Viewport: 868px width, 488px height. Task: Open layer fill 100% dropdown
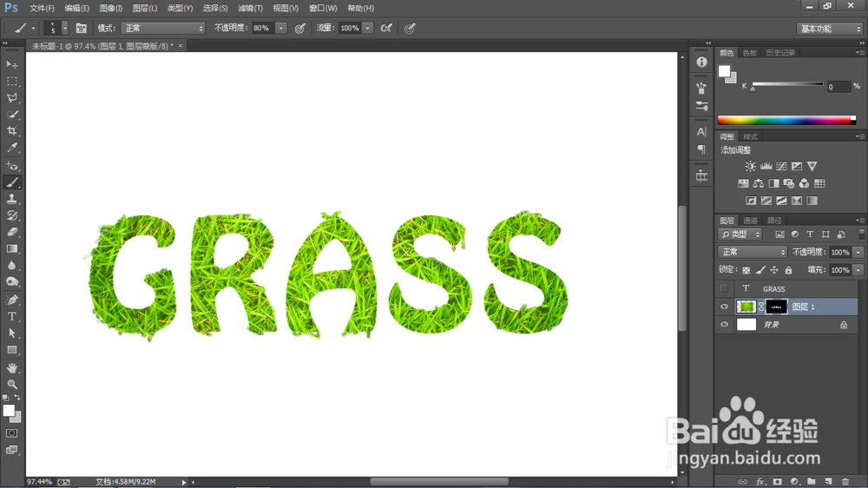coord(858,270)
